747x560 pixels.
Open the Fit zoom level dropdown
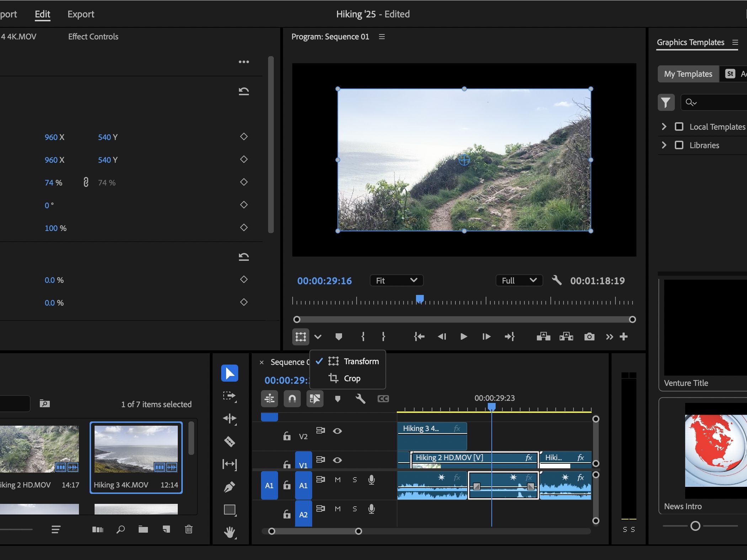coord(396,281)
